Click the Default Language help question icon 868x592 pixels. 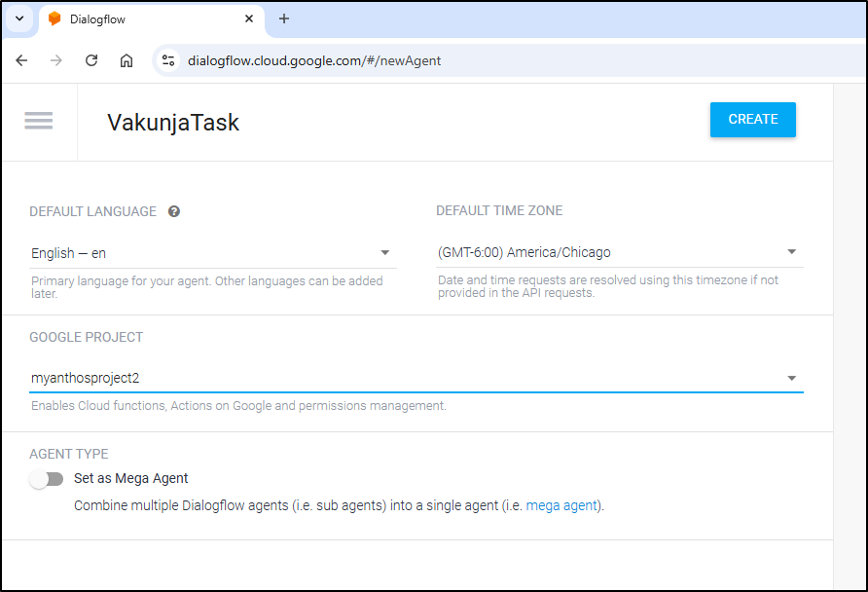point(174,211)
